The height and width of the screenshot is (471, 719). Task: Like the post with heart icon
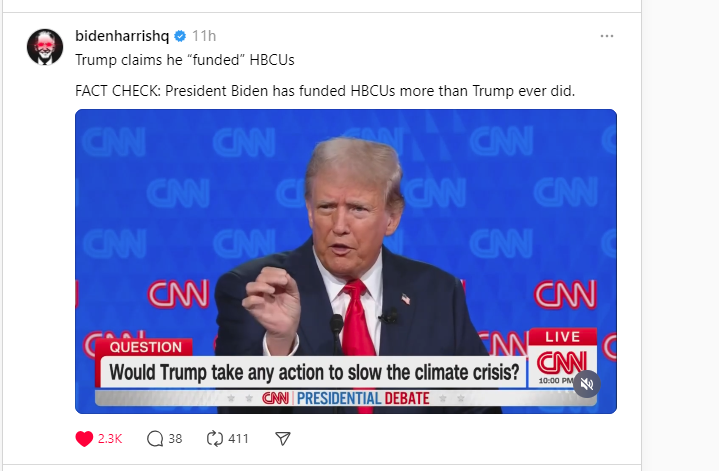pyautogui.click(x=85, y=438)
